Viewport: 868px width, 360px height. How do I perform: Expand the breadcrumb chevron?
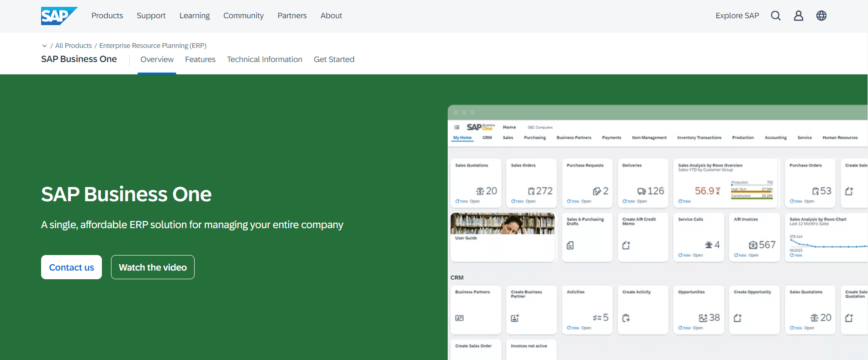tap(44, 46)
